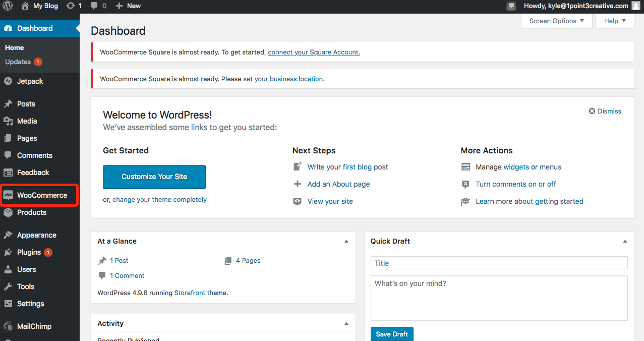Open the notifications icon beside Howdy
The width and height of the screenshot is (644, 341).
click(512, 6)
